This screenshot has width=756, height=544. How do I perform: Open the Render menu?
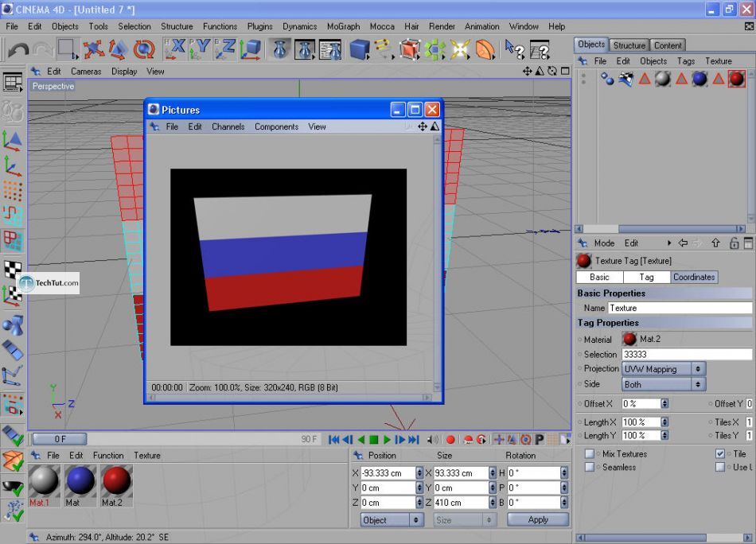(x=442, y=26)
